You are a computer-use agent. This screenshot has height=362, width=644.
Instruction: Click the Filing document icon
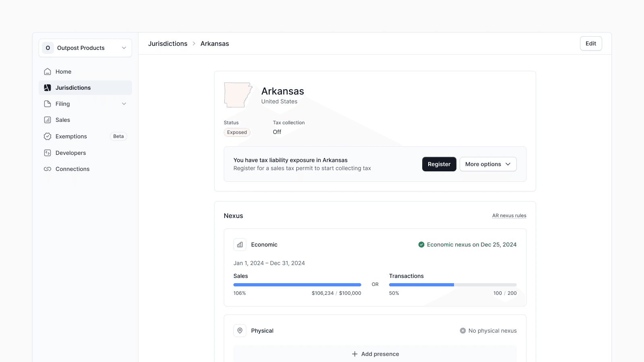coord(47,104)
